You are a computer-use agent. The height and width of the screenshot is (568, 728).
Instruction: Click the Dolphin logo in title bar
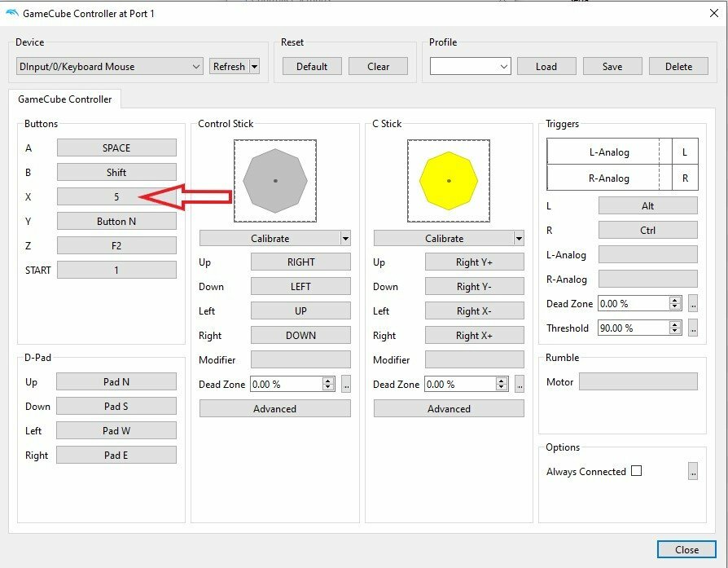[x=12, y=13]
